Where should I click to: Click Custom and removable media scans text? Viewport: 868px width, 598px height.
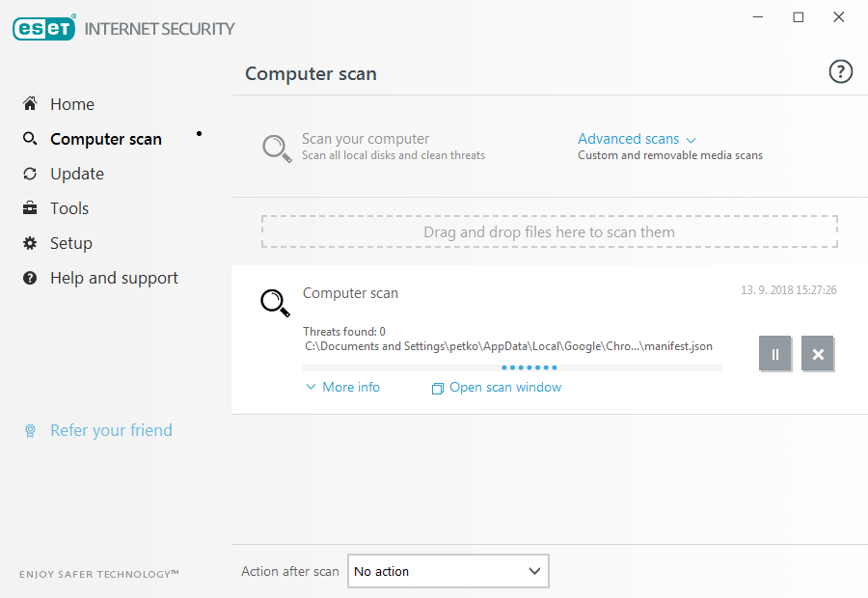click(670, 155)
